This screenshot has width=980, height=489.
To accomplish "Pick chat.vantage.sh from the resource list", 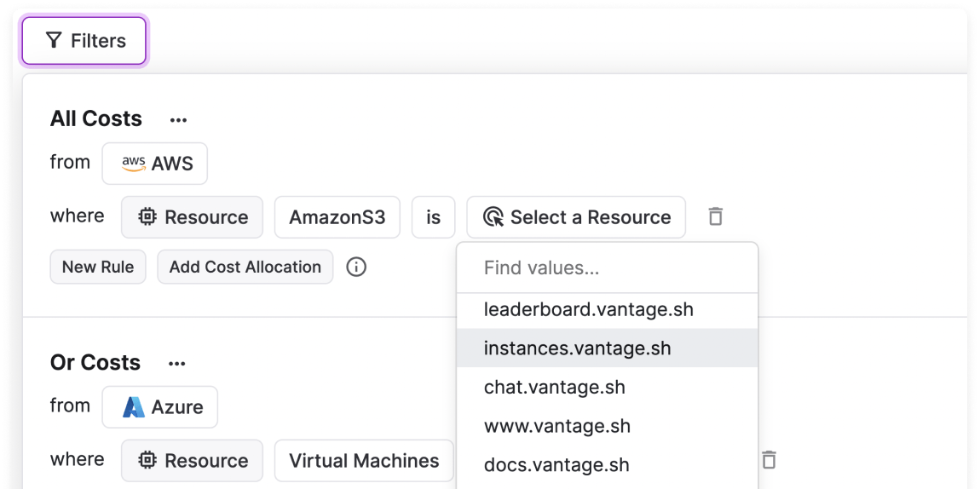I will pos(554,388).
